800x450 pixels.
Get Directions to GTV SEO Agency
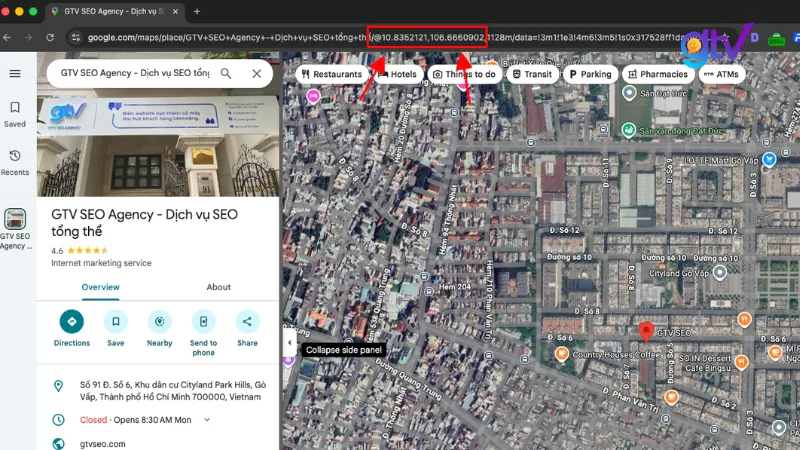(x=71, y=329)
